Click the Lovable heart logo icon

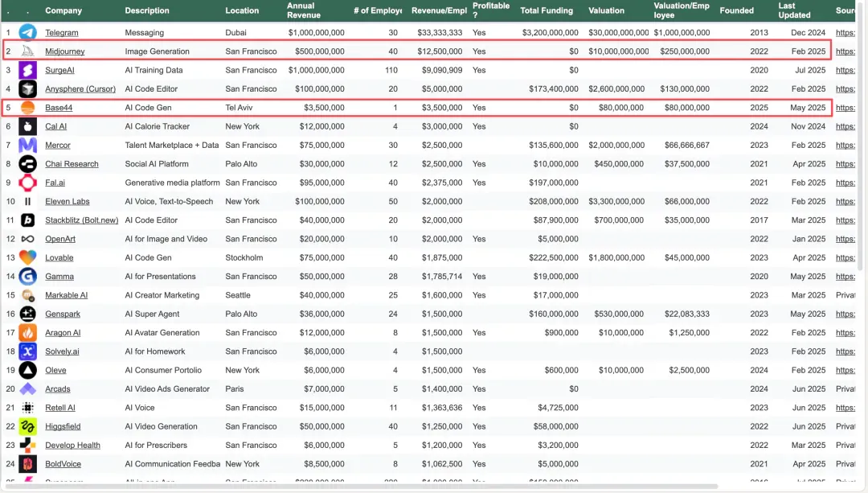click(x=27, y=257)
